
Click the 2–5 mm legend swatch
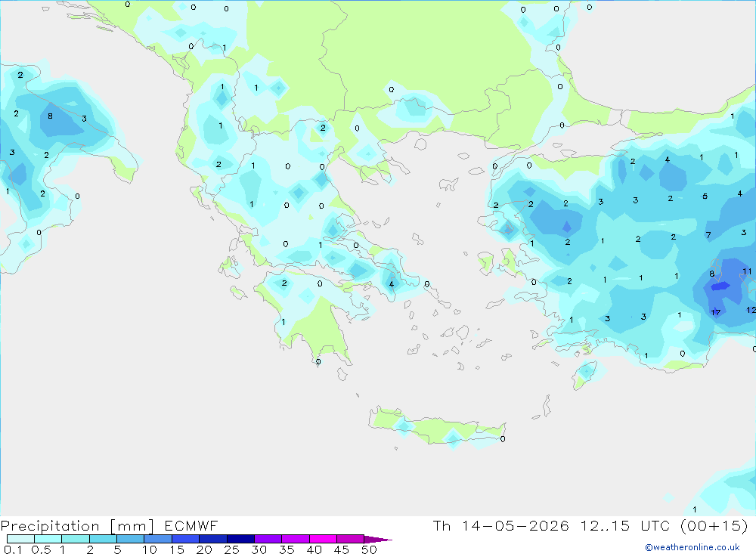click(x=103, y=539)
